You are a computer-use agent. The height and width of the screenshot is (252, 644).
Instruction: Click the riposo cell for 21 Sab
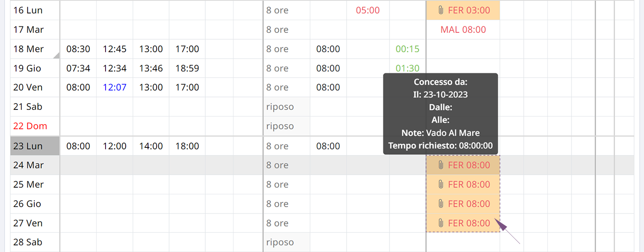pyautogui.click(x=287, y=107)
